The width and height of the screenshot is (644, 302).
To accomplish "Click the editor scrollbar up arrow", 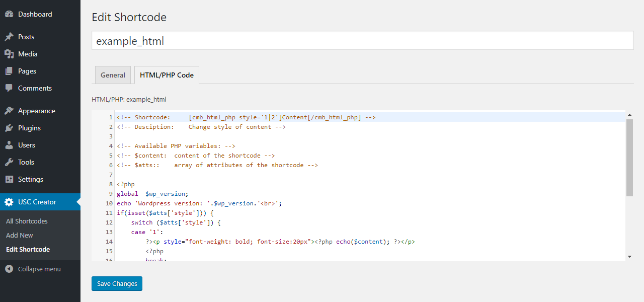I will (629, 115).
